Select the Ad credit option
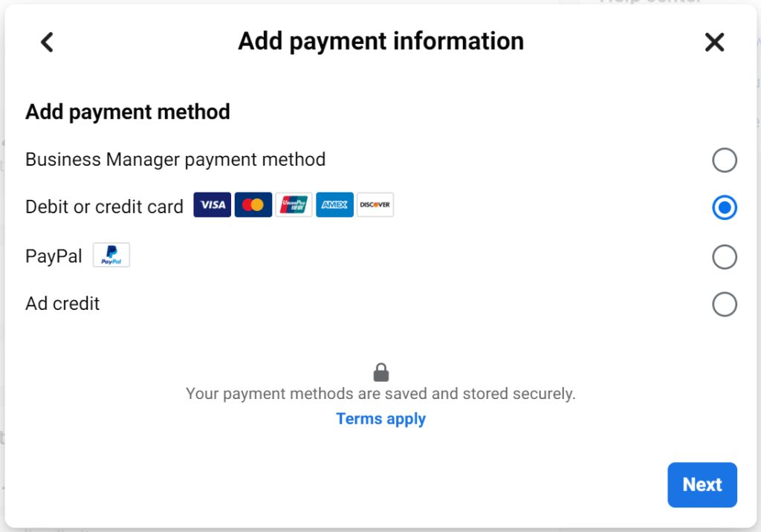Image resolution: width=761 pixels, height=532 pixels. click(x=725, y=304)
